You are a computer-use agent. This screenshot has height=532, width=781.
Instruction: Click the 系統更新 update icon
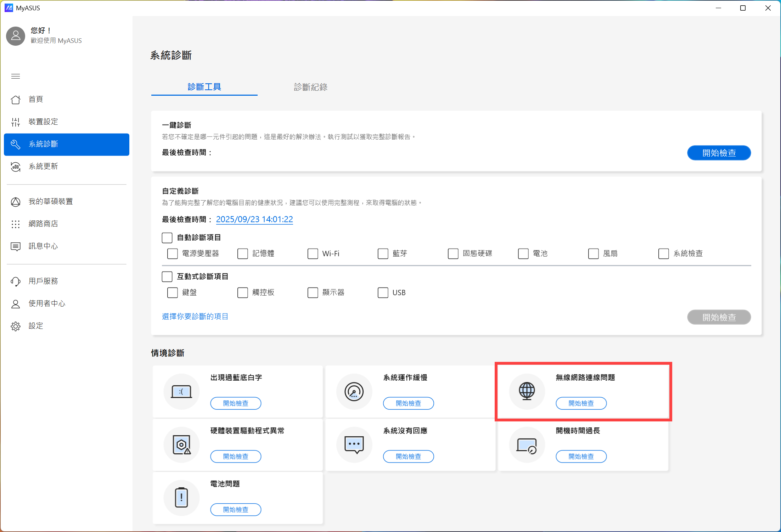[x=16, y=167]
